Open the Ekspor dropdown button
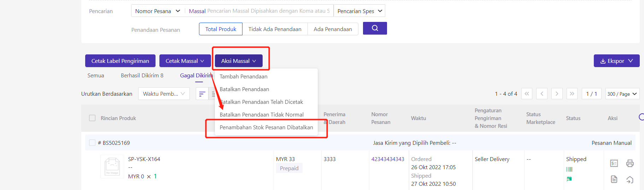Viewport: 644px width, 190px height. [x=616, y=61]
